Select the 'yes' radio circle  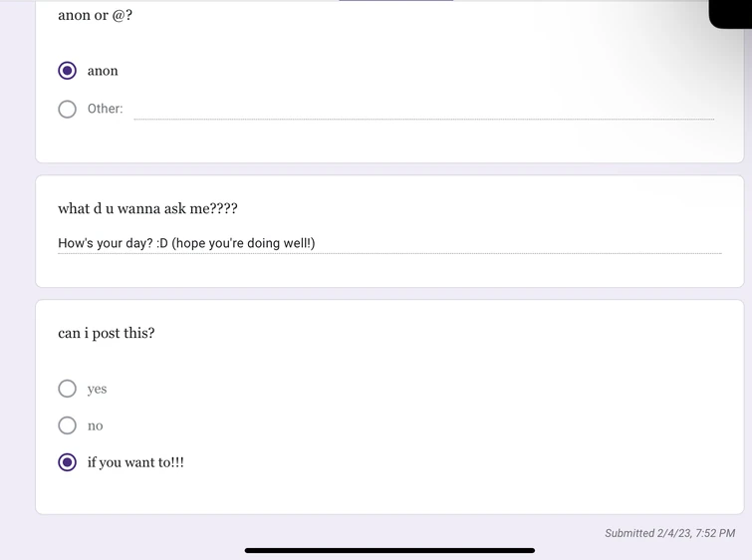(68, 389)
